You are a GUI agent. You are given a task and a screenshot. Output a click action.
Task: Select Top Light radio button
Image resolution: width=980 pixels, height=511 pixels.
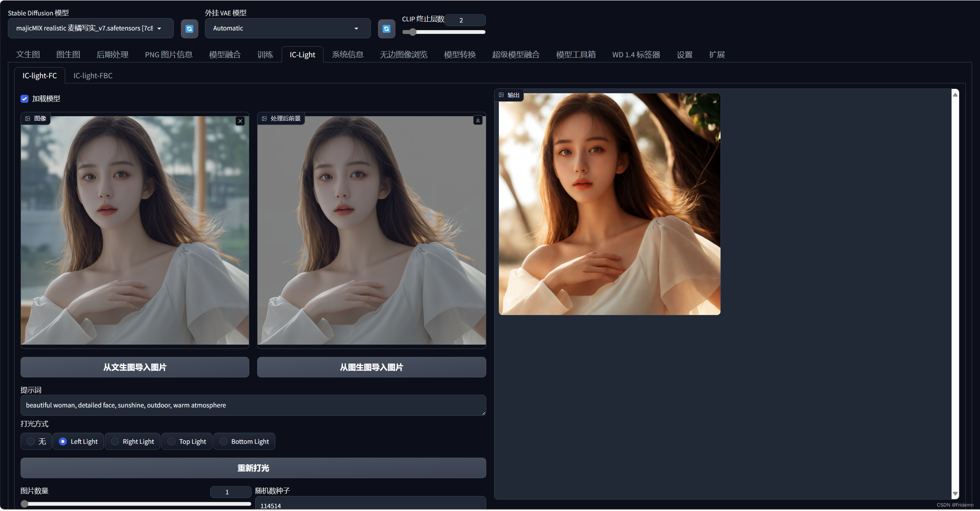click(x=171, y=440)
